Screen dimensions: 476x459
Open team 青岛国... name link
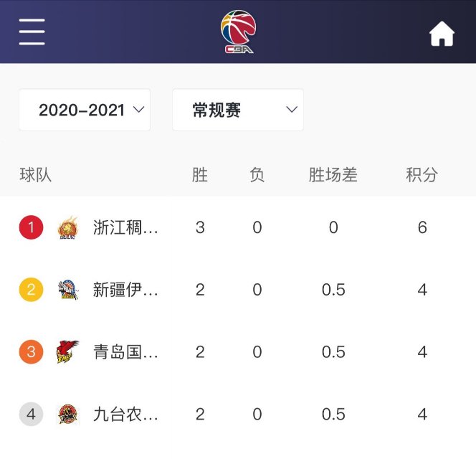coord(125,351)
